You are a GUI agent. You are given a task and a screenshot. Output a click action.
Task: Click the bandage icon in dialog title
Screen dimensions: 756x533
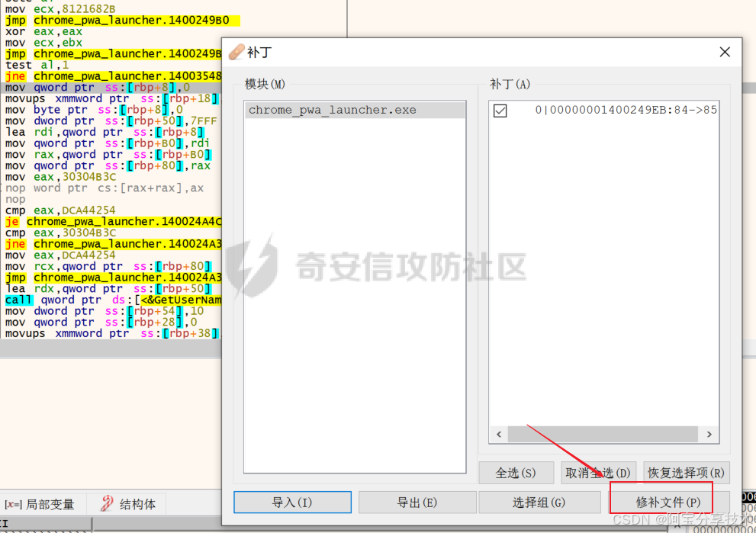236,52
